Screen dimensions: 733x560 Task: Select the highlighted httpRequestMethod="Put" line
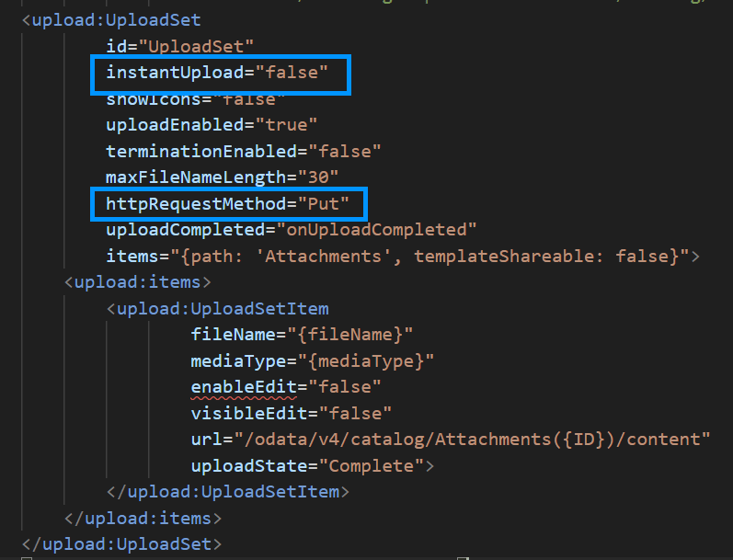pyautogui.click(x=228, y=204)
